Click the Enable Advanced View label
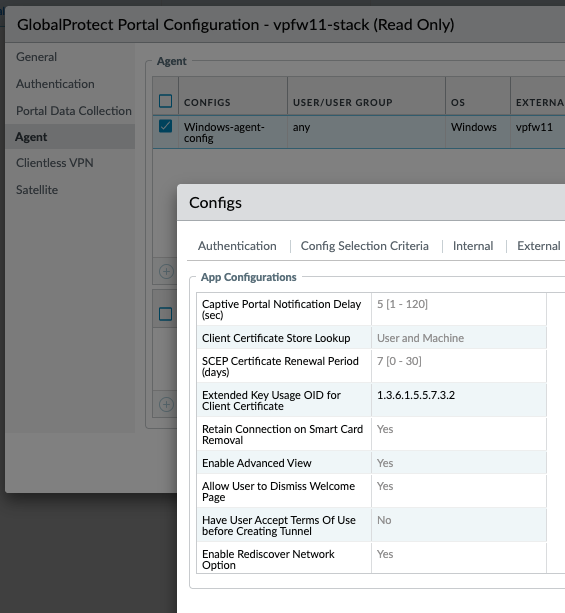Screen dimensions: 565x613 coord(256,463)
